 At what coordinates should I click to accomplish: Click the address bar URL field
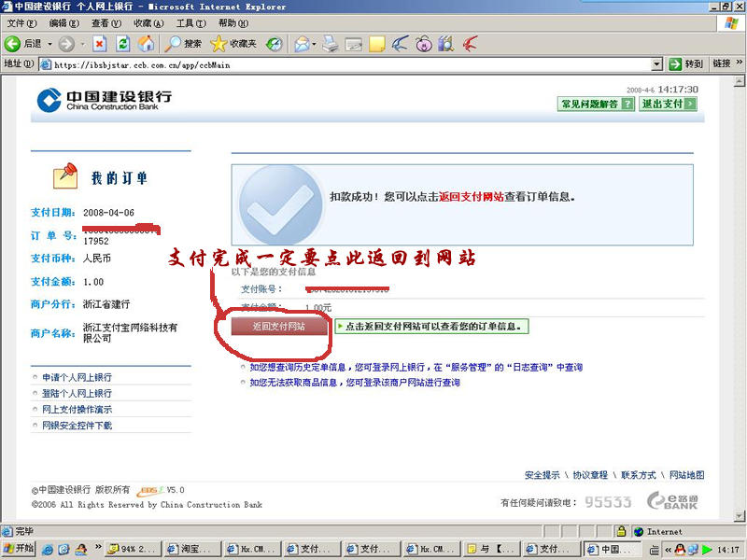tap(345, 64)
